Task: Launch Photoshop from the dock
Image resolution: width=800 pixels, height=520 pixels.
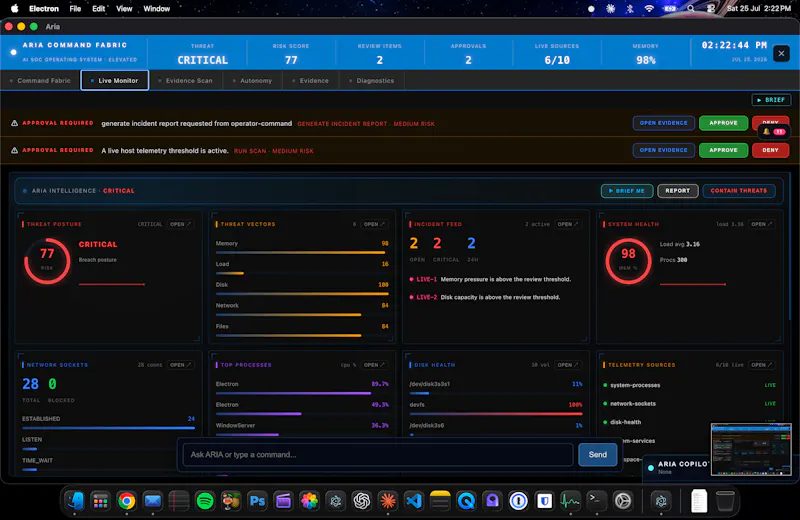Action: 257,501
